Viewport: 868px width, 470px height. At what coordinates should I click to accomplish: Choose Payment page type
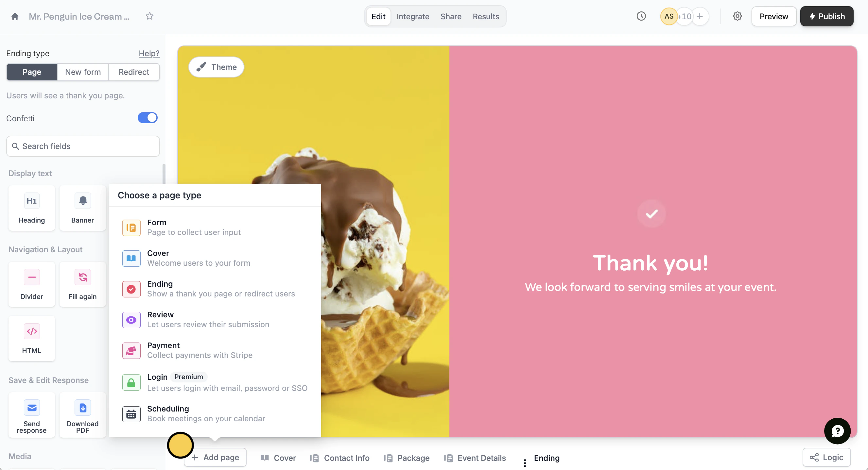point(215,350)
